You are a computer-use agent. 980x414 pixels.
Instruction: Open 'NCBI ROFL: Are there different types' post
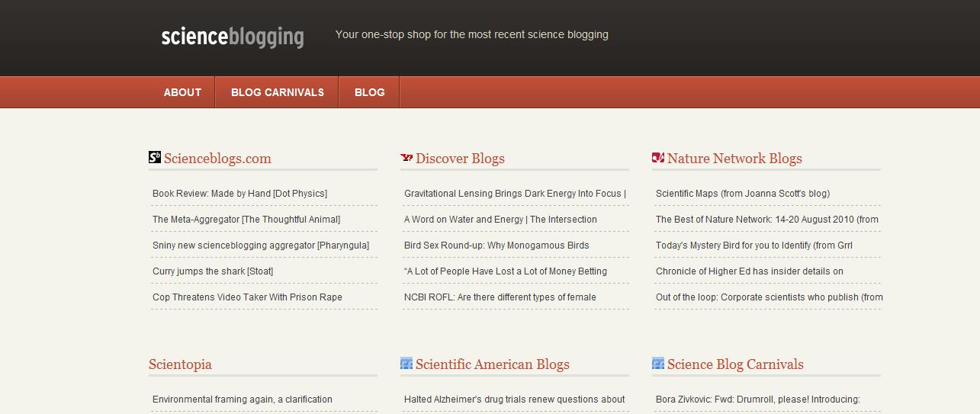point(500,297)
